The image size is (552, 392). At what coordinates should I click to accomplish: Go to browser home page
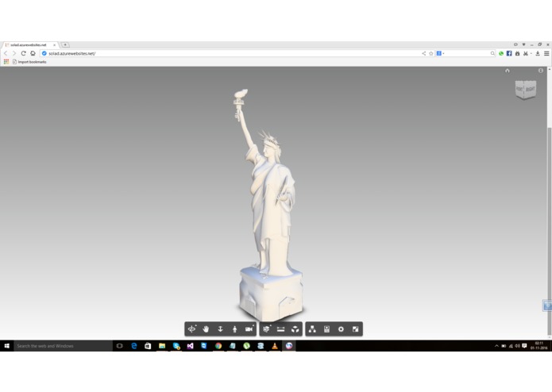[33, 53]
